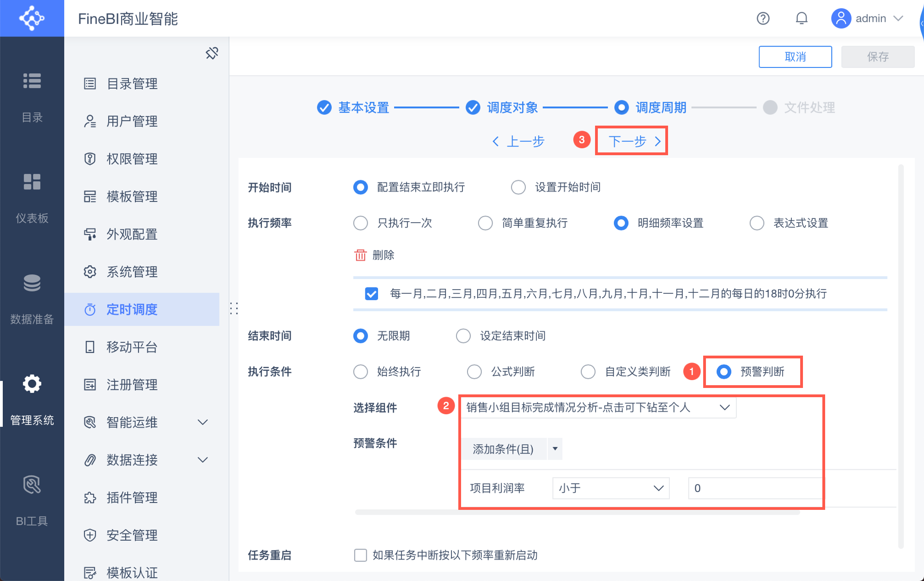Open 用户管理 in the sidebar menu

tap(132, 121)
